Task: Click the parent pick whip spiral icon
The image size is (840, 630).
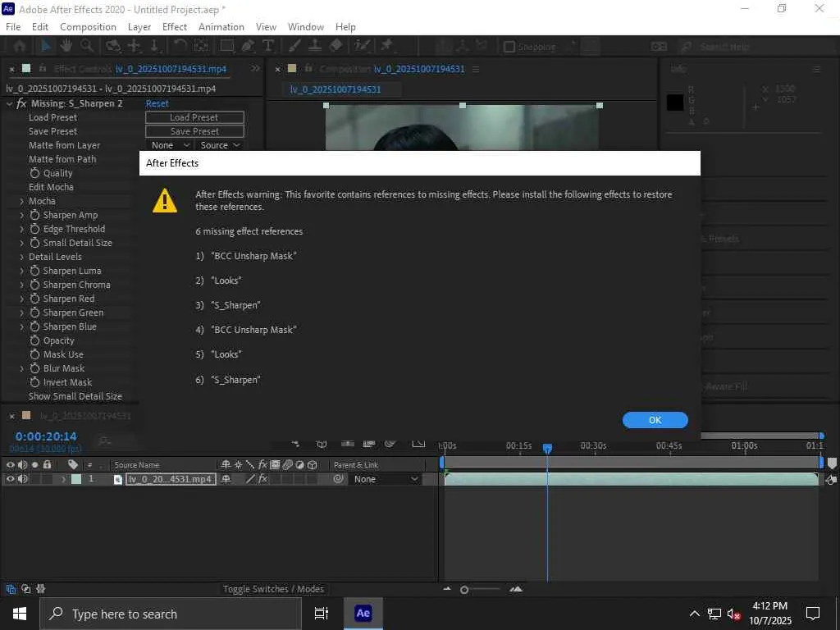Action: point(338,479)
